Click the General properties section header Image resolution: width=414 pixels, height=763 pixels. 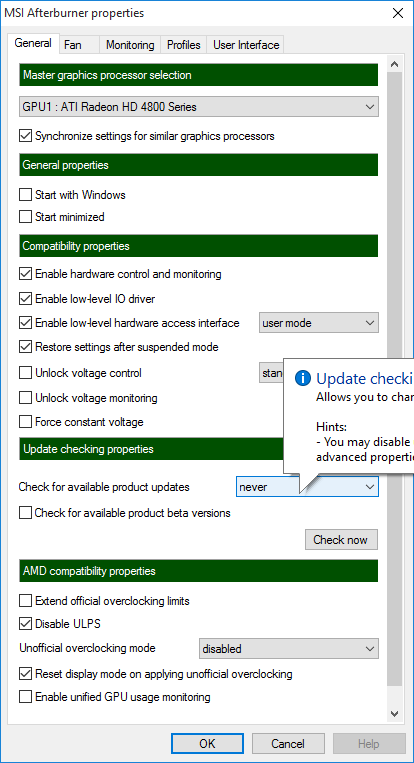[x=199, y=165]
